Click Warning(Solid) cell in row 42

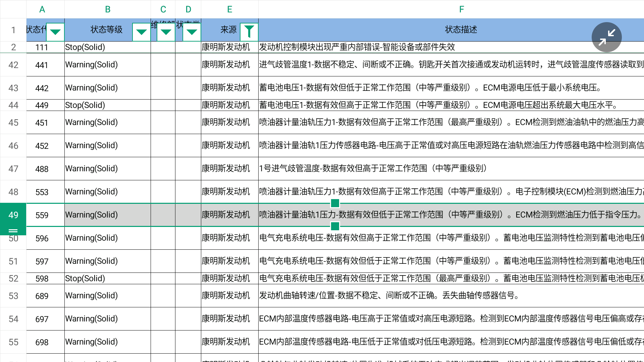click(108, 65)
